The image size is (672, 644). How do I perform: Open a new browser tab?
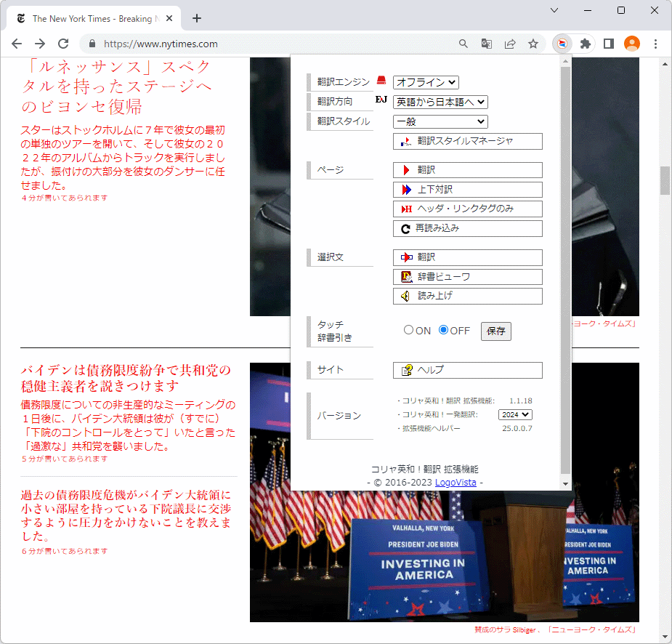coord(197,19)
